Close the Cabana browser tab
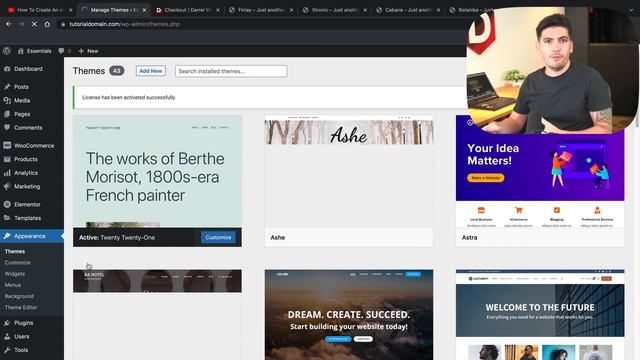This screenshot has width=640, height=360. pyautogui.click(x=438, y=10)
